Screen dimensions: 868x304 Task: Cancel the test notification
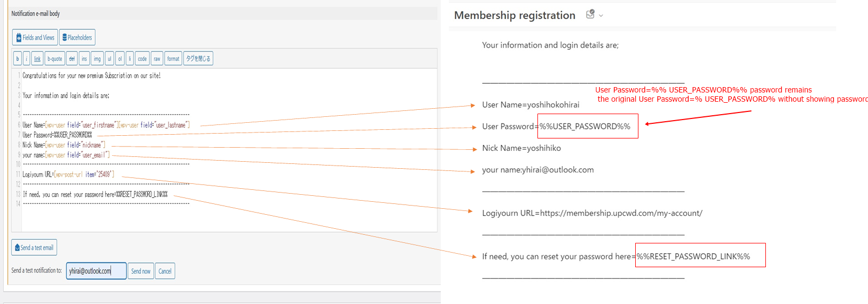tap(165, 271)
